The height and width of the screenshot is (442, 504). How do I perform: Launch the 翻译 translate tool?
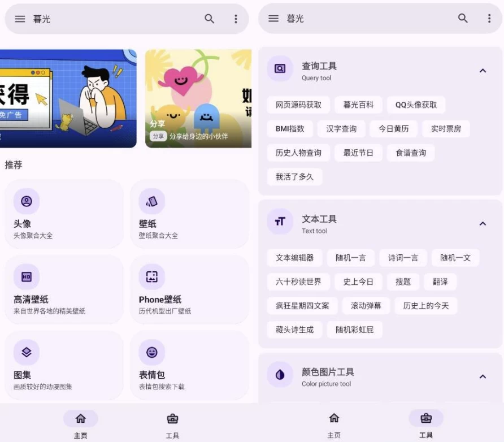pyautogui.click(x=440, y=281)
